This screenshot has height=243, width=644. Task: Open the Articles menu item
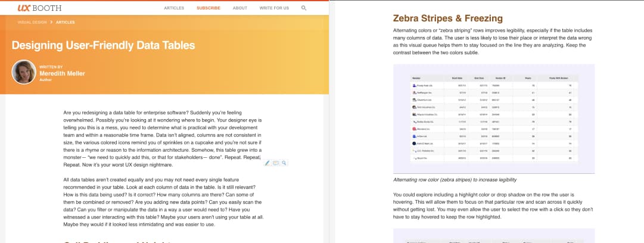[174, 8]
